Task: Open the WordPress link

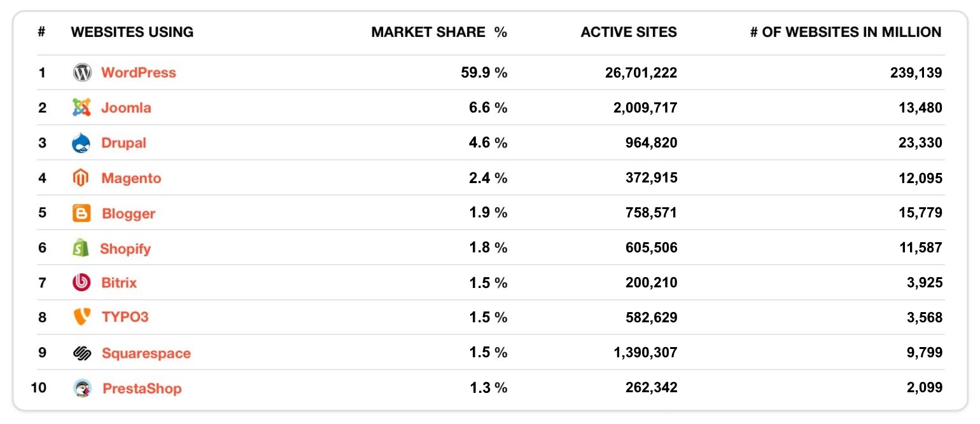Action: pyautogui.click(x=138, y=72)
